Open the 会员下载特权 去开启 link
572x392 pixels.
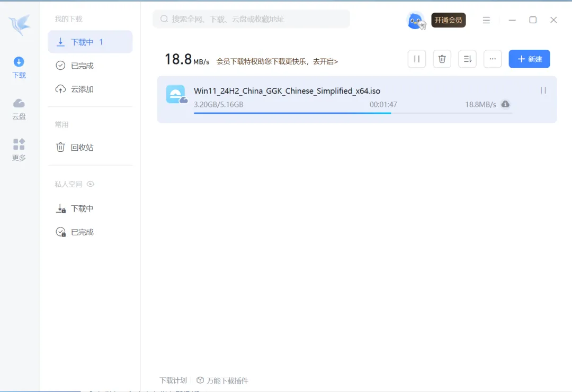[277, 61]
